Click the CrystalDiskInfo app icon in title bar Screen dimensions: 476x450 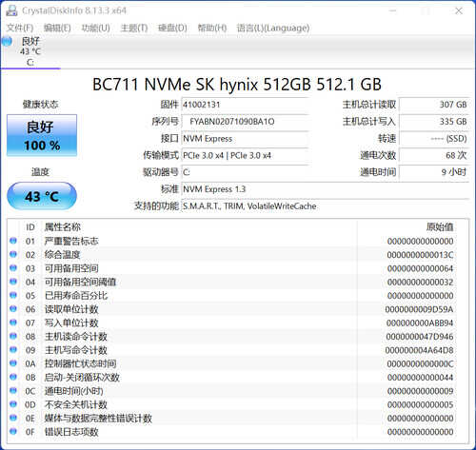11,10
